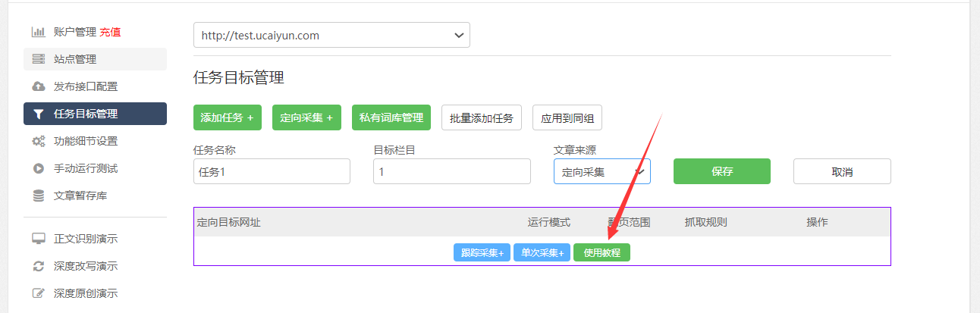The height and width of the screenshot is (313, 980).
Task: Click the 目标栏目 input field
Action: click(x=451, y=171)
